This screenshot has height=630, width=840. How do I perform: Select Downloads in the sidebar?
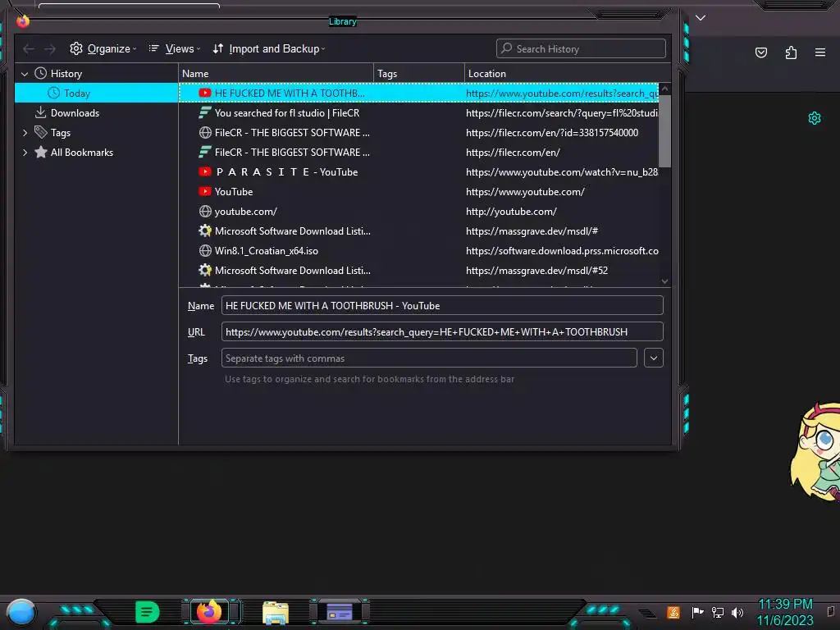point(75,113)
